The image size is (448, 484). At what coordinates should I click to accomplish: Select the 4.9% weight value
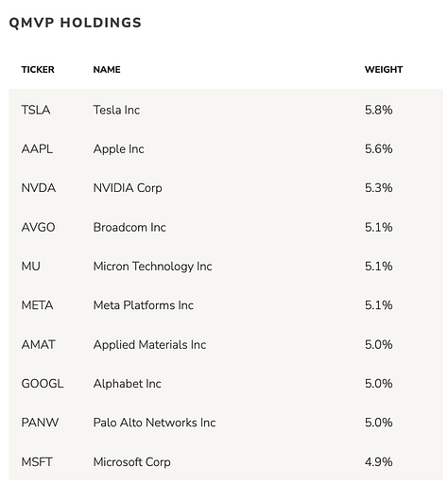[x=379, y=462]
